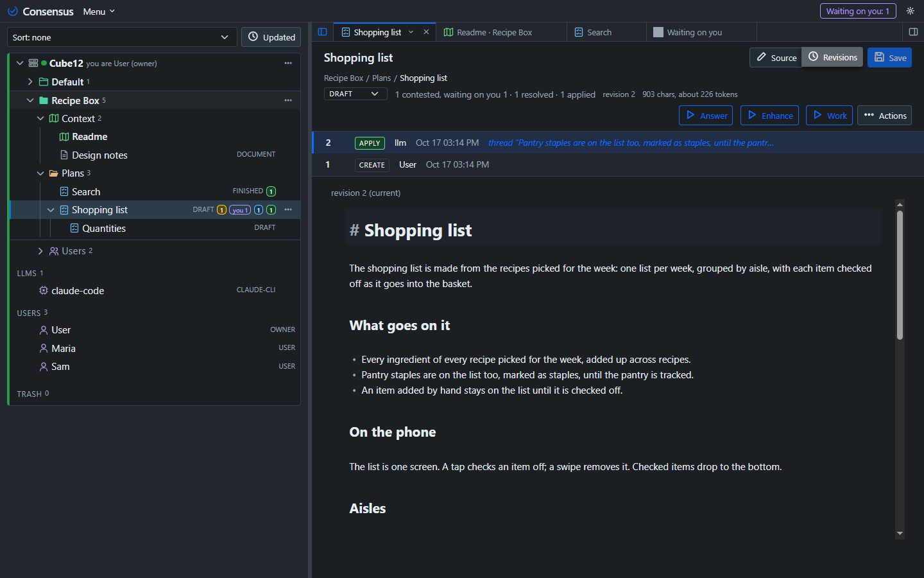Open the Menu dropdown
This screenshot has height=578, width=924.
click(99, 12)
